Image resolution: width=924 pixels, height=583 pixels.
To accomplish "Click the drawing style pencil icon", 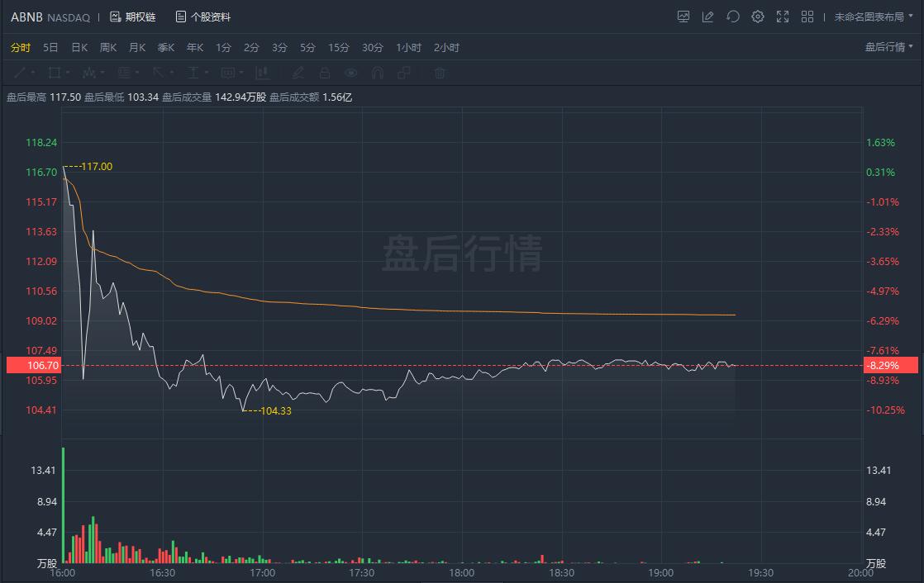I will [298, 73].
